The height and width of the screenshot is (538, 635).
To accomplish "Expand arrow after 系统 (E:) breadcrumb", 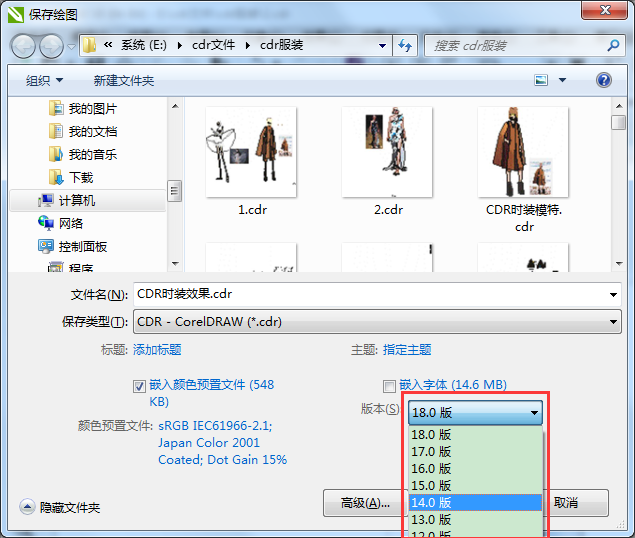I will (179, 45).
